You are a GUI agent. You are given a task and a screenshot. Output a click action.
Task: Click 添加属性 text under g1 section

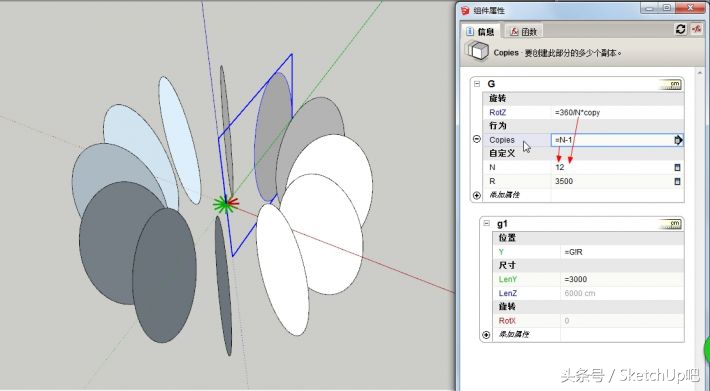click(x=514, y=335)
